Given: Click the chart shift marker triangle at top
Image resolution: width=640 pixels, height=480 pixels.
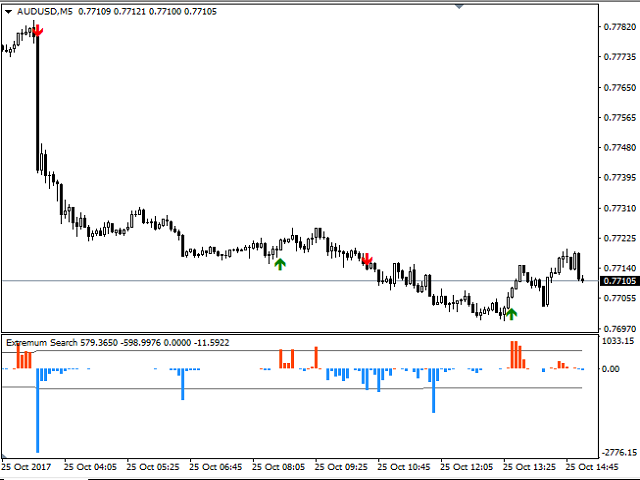Looking at the screenshot, I should tap(459, 6).
